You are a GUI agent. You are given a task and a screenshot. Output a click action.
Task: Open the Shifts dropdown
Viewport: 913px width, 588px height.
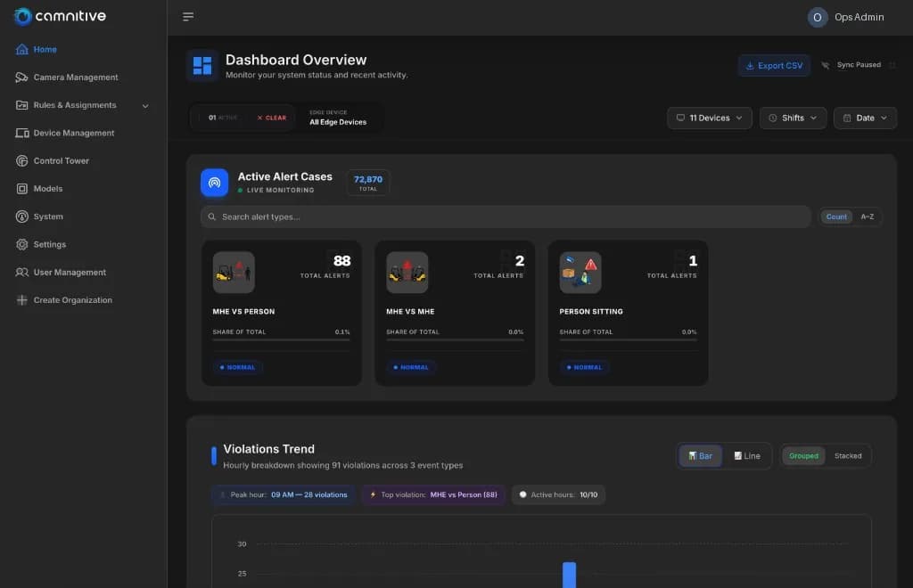pyautogui.click(x=793, y=118)
